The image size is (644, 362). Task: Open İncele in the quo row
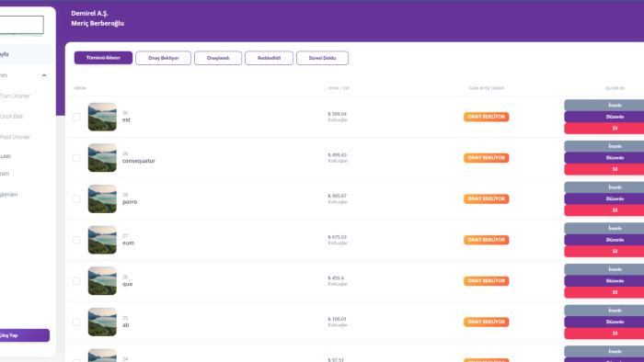pos(604,269)
